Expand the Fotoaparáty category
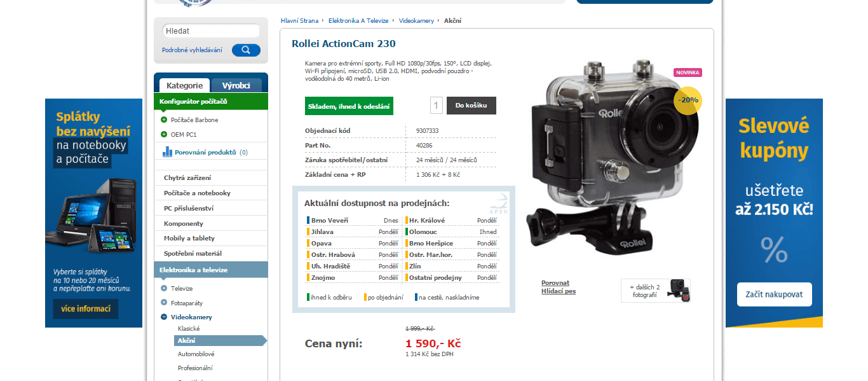868x381 pixels. click(164, 303)
